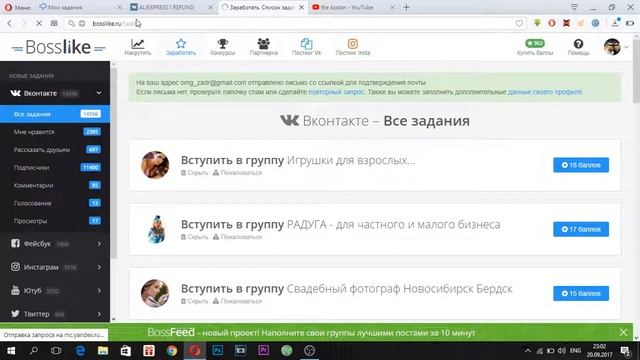Open the данные своего профиля link
The image size is (640, 360).
[x=545, y=92]
